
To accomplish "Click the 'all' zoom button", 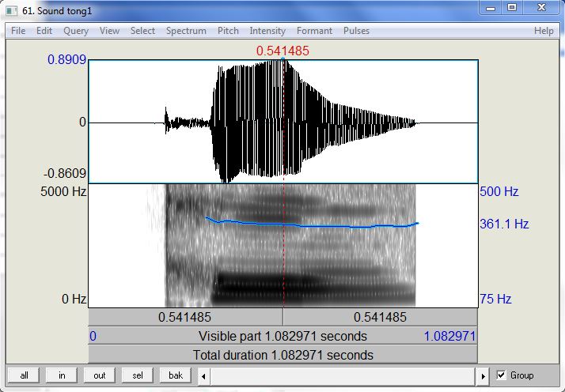I will click(25, 375).
